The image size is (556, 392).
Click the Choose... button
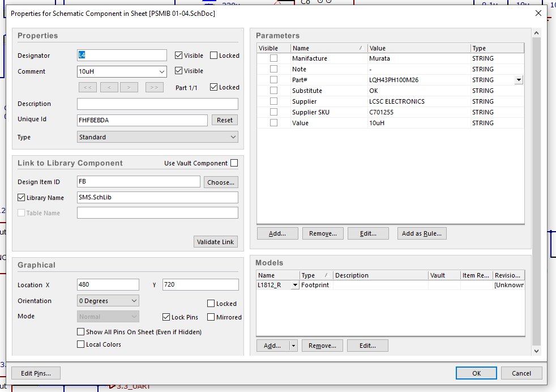(221, 182)
